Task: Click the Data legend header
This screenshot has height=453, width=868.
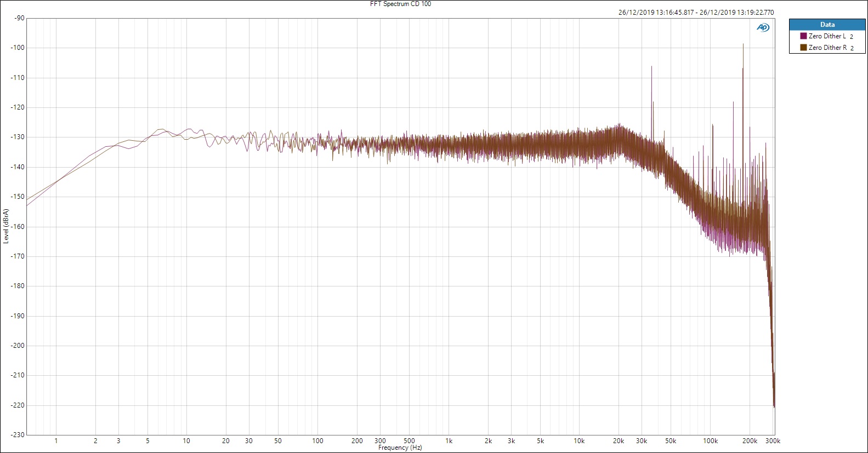Action: coord(827,25)
